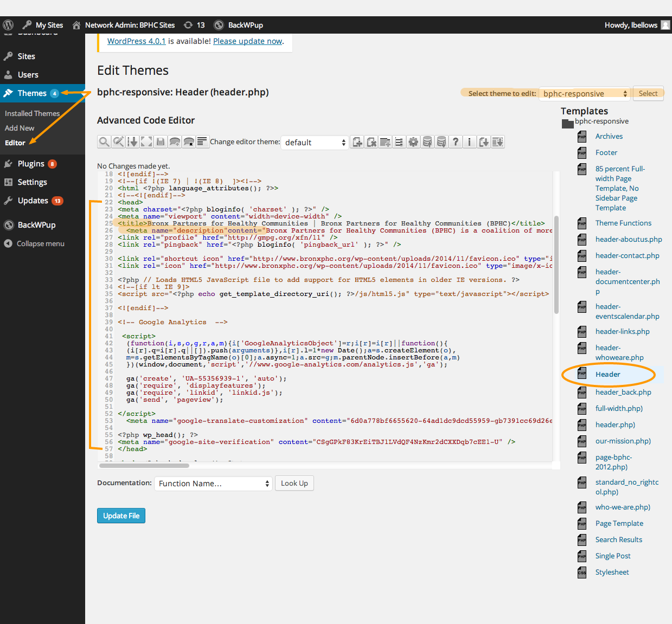Open Plugins in the sidebar menu
Viewport: 672px width, 624px height.
31,164
